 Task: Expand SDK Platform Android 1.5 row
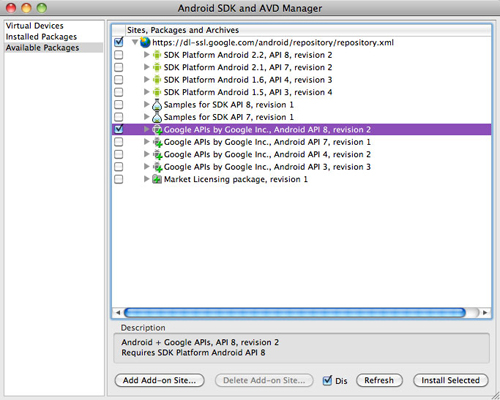tap(146, 92)
